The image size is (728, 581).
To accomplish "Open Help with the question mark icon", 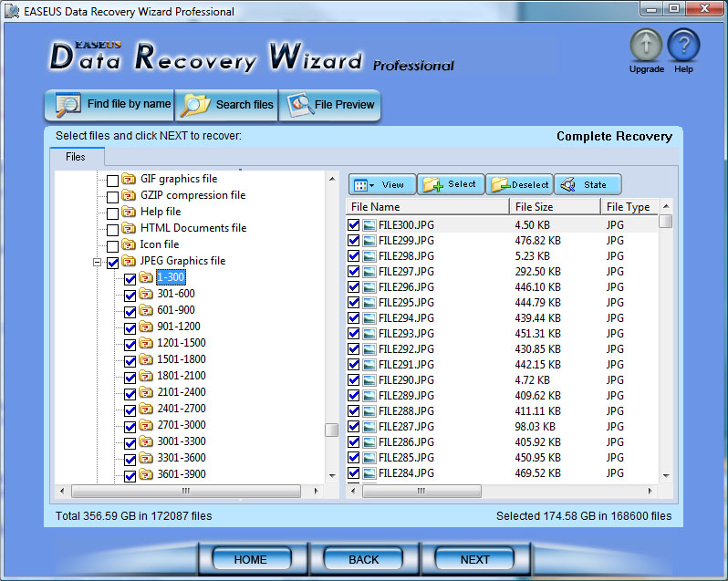I will click(x=683, y=45).
